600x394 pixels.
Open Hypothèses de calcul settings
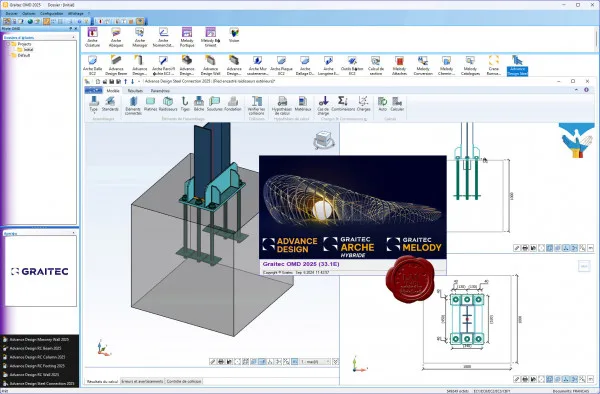[282, 105]
